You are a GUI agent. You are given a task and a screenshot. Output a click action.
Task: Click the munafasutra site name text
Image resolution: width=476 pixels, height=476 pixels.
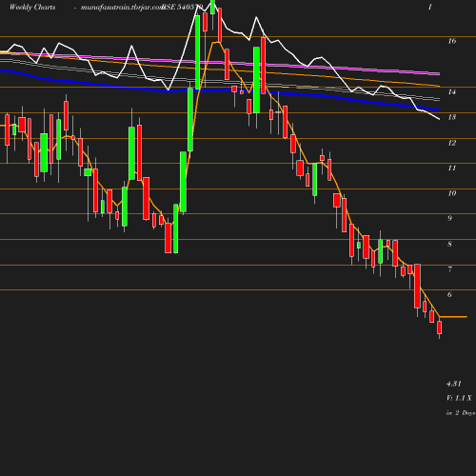[x=122, y=8]
